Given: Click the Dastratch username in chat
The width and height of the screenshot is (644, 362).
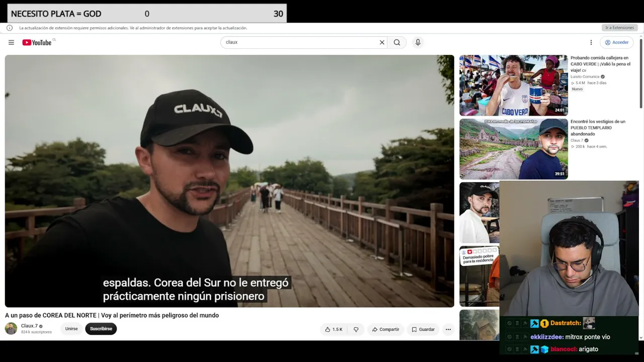Looking at the screenshot, I should click(566, 323).
